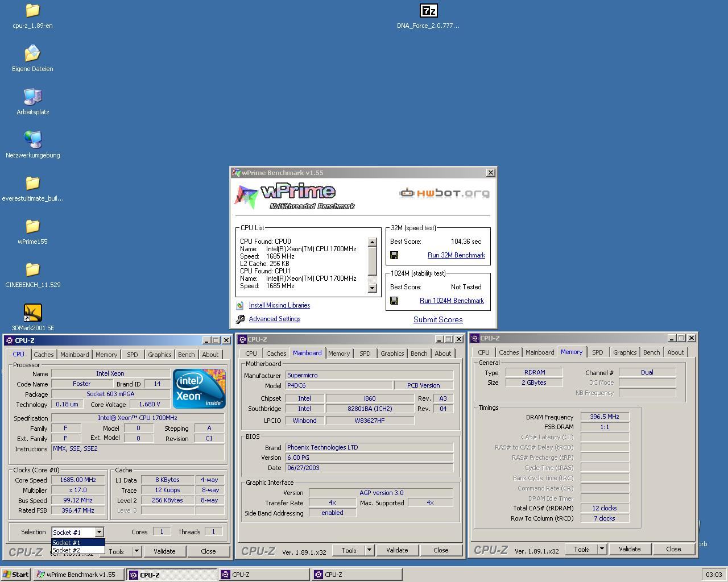Open Graphics tab in Mainboard window
728x582 pixels.
tap(392, 354)
